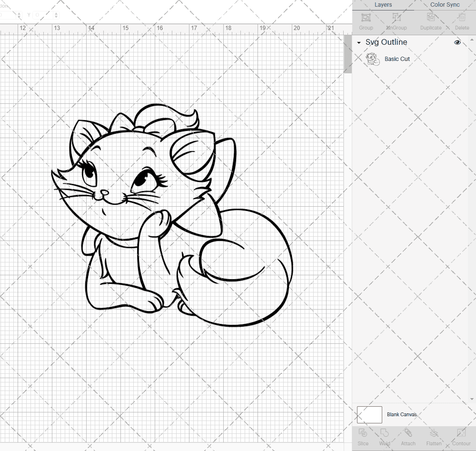Click the Weld tool icon
Viewport: 476px width, 451px height.
[384, 433]
